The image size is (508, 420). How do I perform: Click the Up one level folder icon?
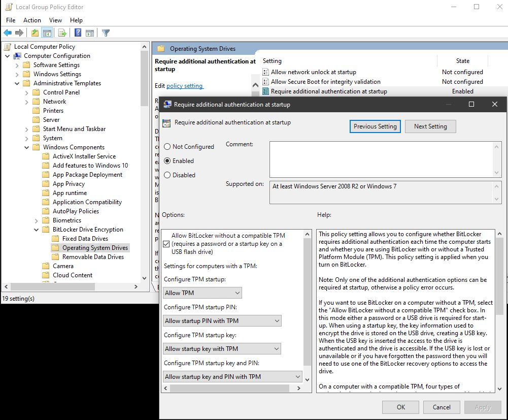[x=35, y=33]
